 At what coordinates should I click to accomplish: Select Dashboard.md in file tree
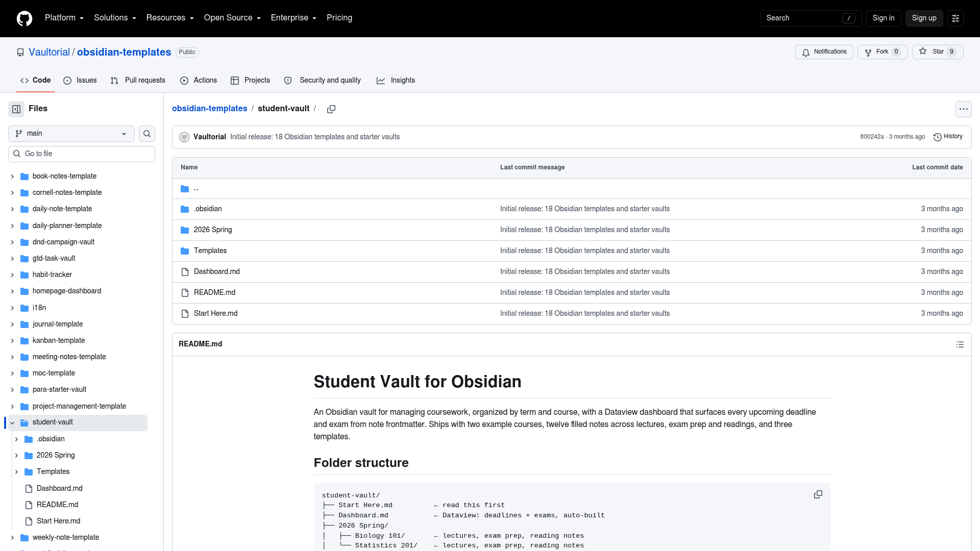(x=59, y=489)
